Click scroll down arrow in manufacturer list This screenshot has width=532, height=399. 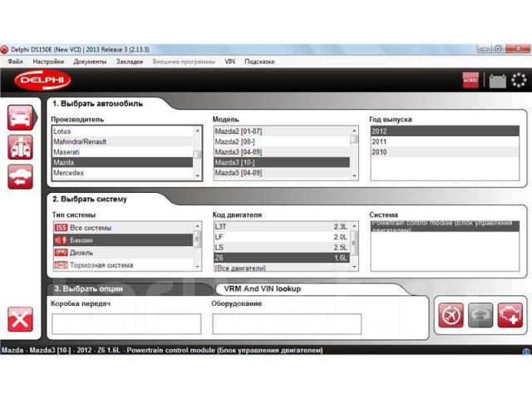tap(198, 175)
